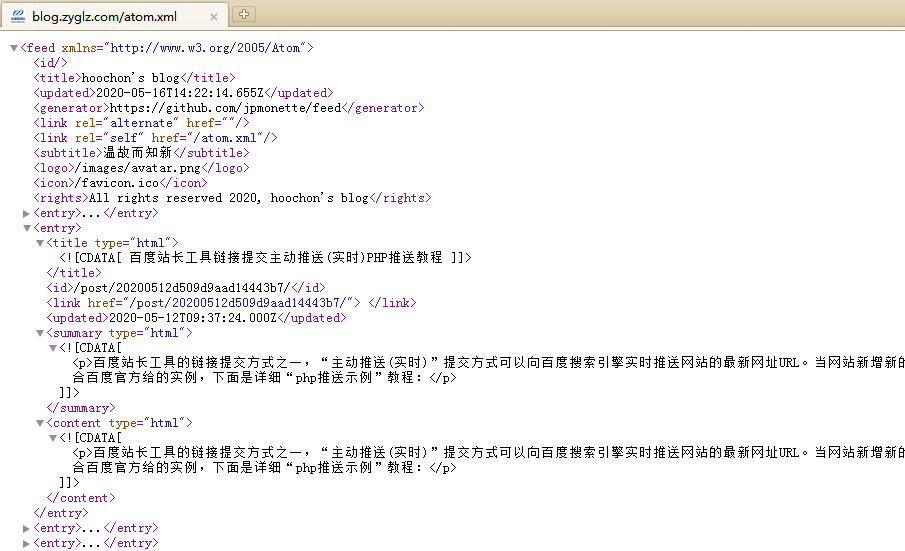This screenshot has height=551, width=905.
Task: Collapse the title type="html" node
Action: coord(40,243)
